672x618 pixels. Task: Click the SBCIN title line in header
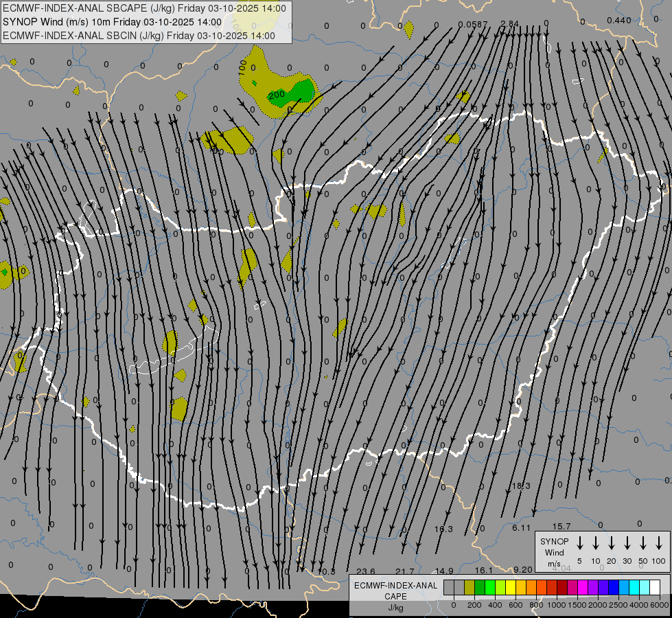(x=139, y=36)
